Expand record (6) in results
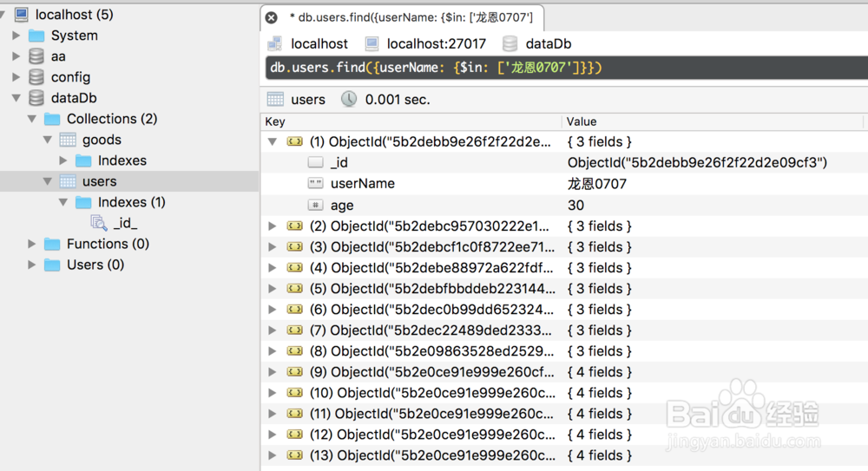The height and width of the screenshot is (471, 868). pyautogui.click(x=273, y=310)
